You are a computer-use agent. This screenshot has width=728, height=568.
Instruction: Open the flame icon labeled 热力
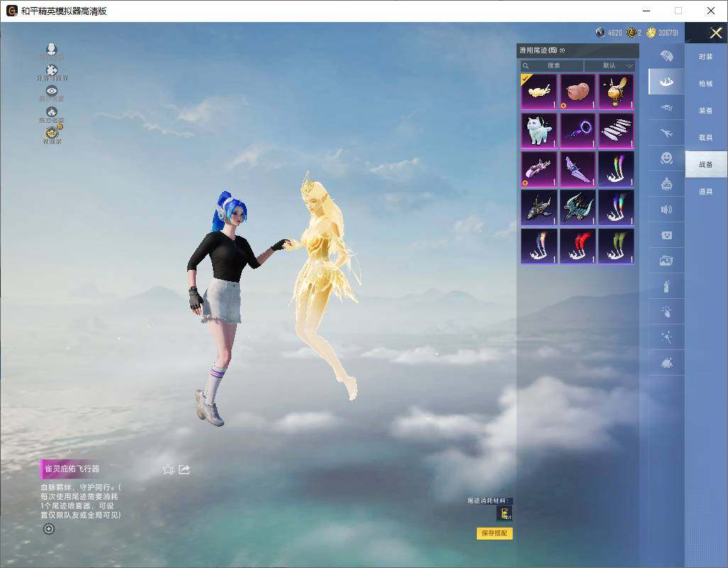point(52,112)
